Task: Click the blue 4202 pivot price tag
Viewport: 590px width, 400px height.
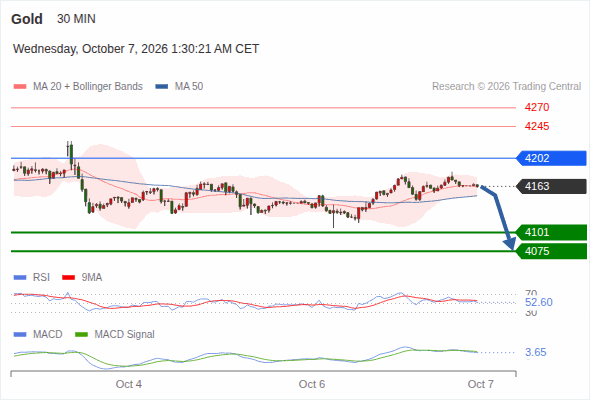Action: 551,158
